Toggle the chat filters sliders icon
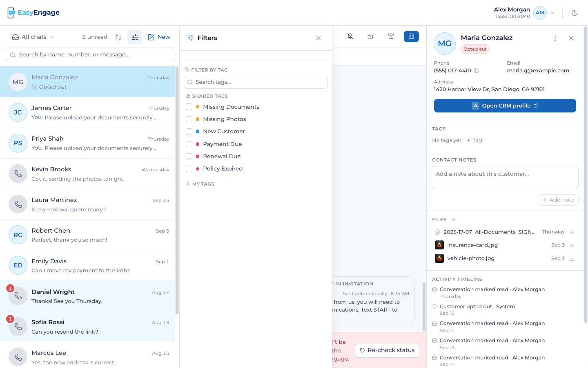Screen dimensions: 588x368 [135, 37]
